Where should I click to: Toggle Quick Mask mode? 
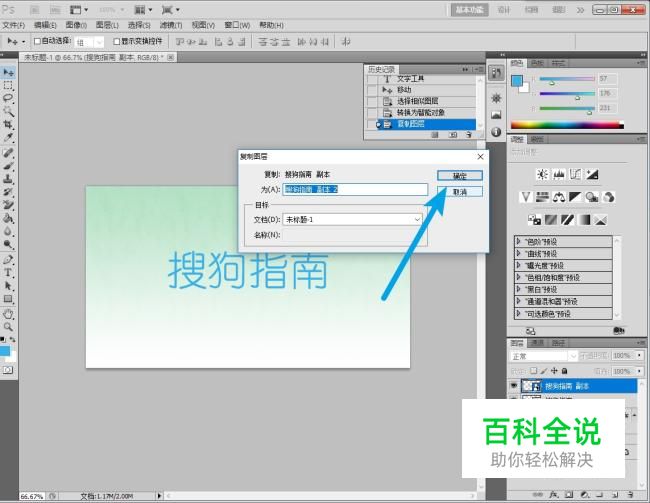click(x=8, y=369)
